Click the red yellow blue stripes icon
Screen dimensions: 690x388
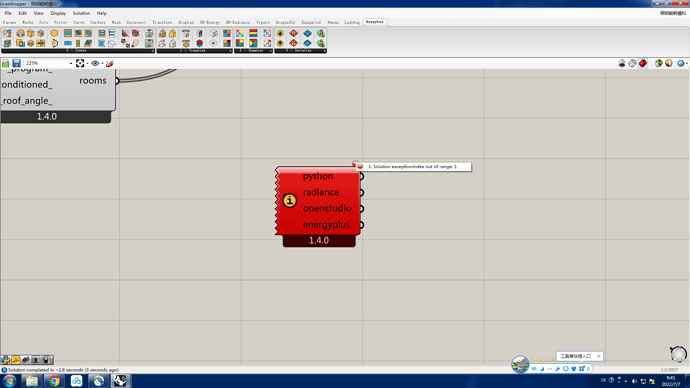(x=253, y=33)
